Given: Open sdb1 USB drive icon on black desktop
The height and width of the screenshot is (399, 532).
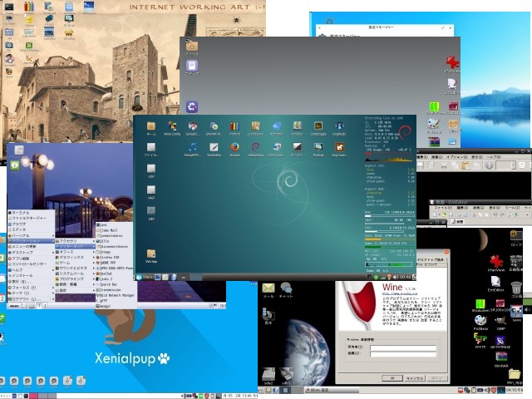Looking at the screenshot, I should [x=286, y=374].
